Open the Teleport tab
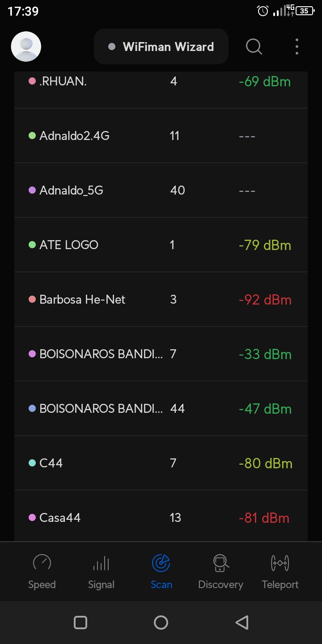Viewport: 322px width, 644px height. coord(280,571)
